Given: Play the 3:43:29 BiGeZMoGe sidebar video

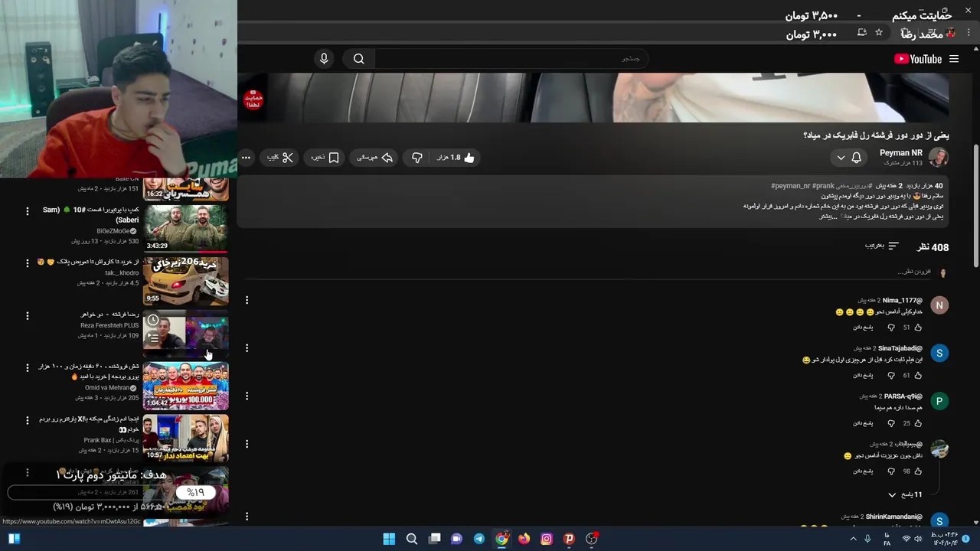Looking at the screenshot, I should tap(185, 228).
